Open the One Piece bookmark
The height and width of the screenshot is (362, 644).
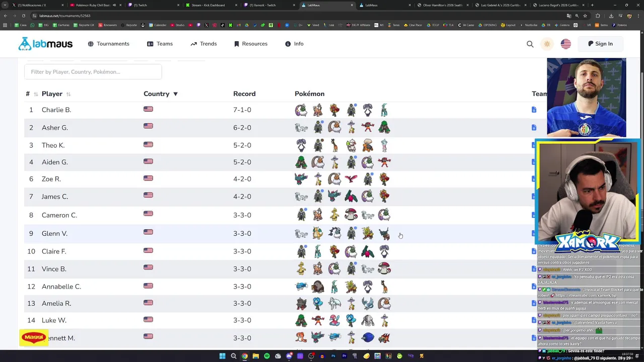pyautogui.click(x=413, y=25)
